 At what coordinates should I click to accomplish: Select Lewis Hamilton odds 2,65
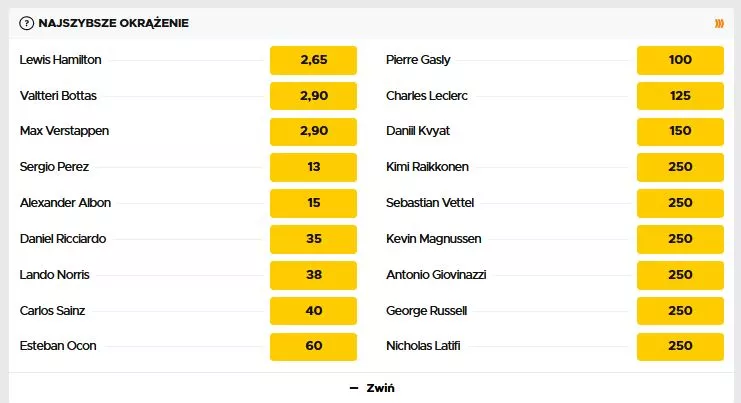314,60
